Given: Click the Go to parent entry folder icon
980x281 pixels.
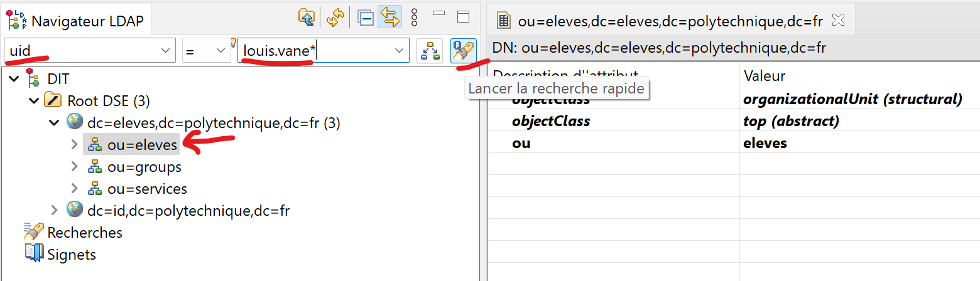Looking at the screenshot, I should pyautogui.click(x=307, y=18).
